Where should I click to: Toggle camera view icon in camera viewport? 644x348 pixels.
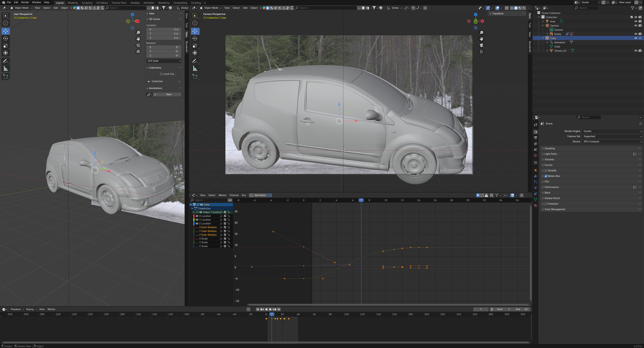click(481, 45)
